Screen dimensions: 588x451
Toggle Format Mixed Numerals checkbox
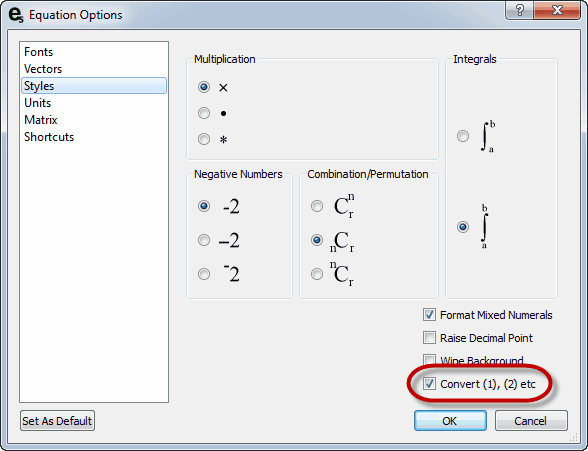click(429, 315)
